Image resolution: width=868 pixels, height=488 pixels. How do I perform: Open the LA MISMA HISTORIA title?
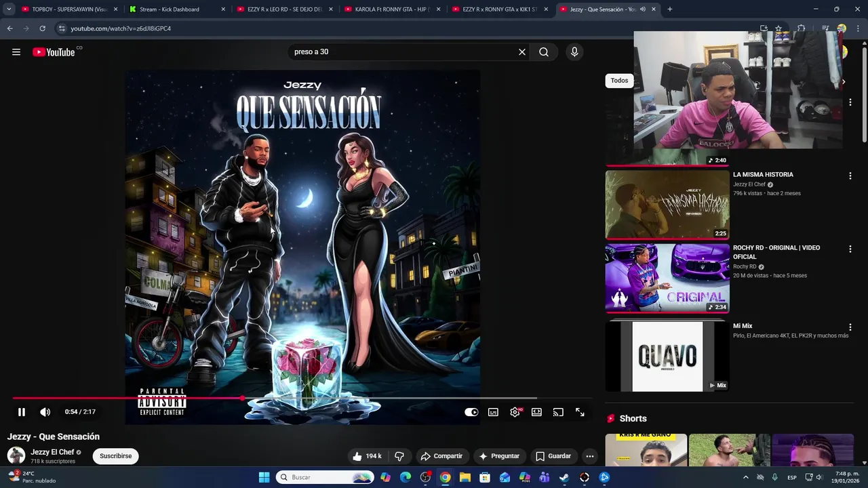[x=763, y=175]
